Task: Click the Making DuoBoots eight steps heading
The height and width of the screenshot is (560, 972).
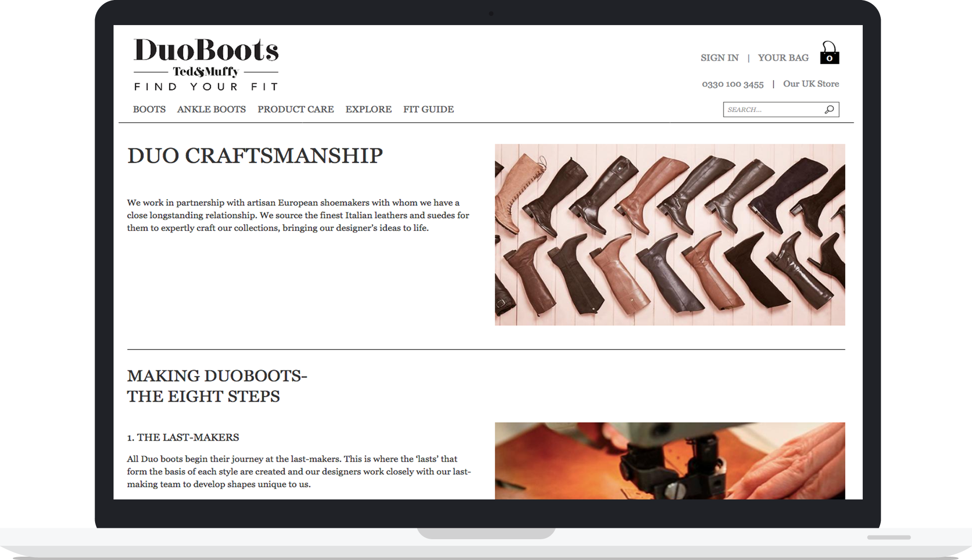Action: pos(217,386)
